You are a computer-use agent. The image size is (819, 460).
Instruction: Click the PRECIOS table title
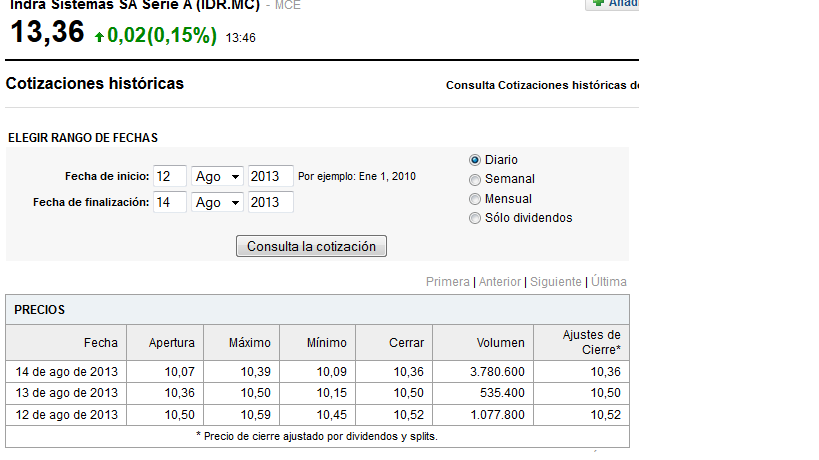click(39, 310)
